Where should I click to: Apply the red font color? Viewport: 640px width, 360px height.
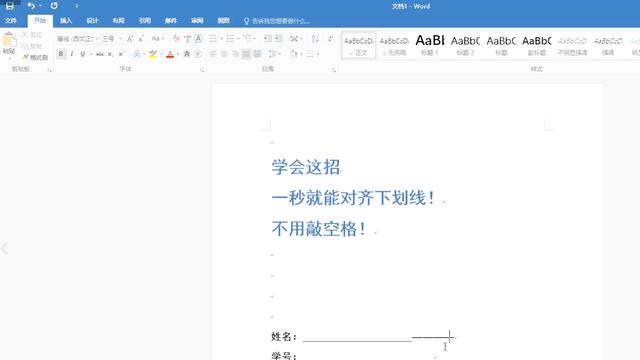coord(170,54)
